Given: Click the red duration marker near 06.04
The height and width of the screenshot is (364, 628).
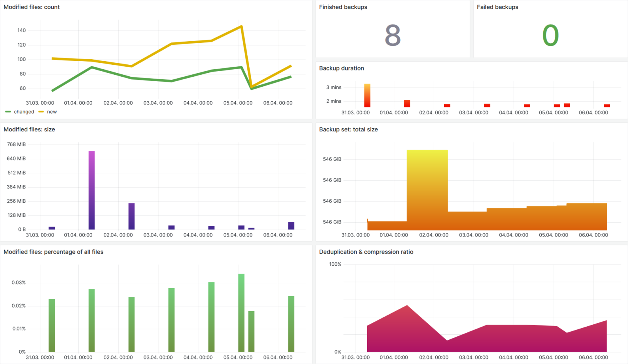Looking at the screenshot, I should pyautogui.click(x=607, y=106).
